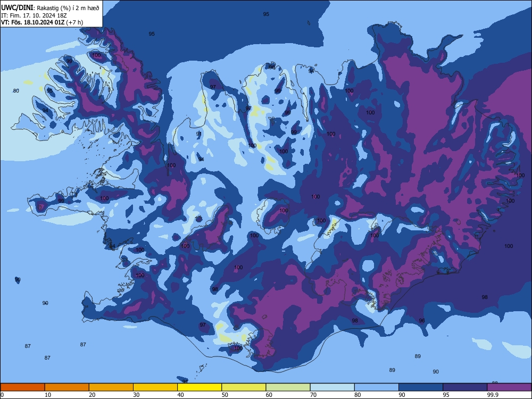Click the pale yellow 50–60 legend swatch

tap(244, 387)
